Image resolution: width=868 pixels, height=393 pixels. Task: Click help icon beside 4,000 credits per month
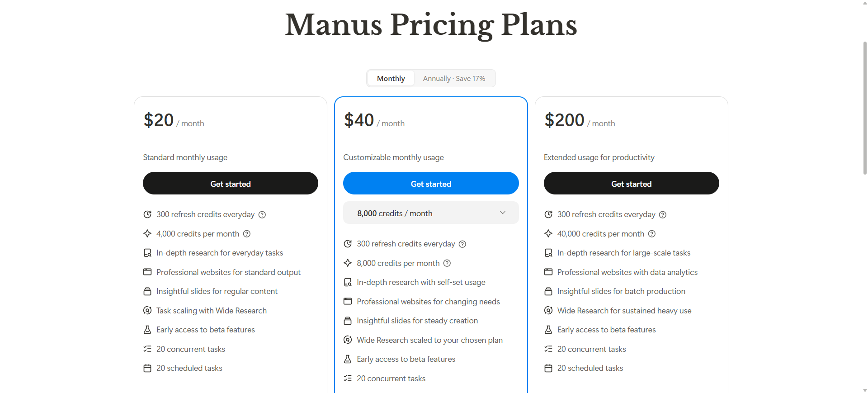(247, 234)
